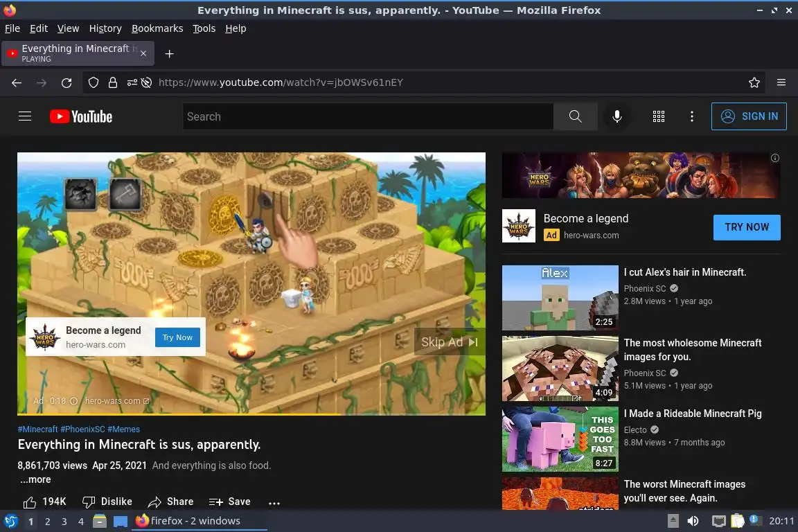
Task: Click the browser address bar URL
Action: (x=281, y=82)
